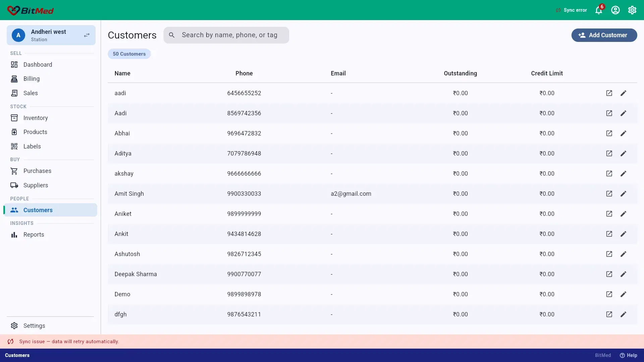Click the Credit Limit column header
This screenshot has width=644, height=362.
547,73
